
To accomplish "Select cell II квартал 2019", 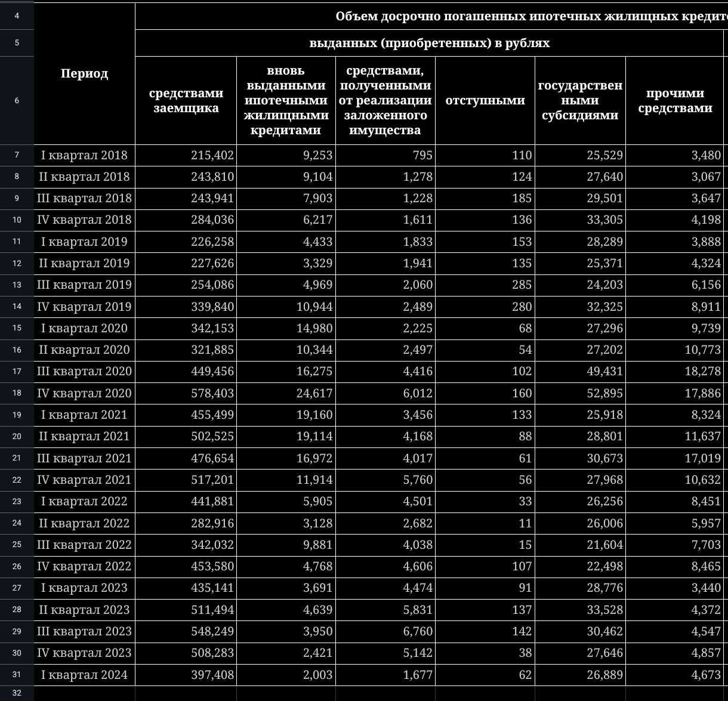I will 85,263.
